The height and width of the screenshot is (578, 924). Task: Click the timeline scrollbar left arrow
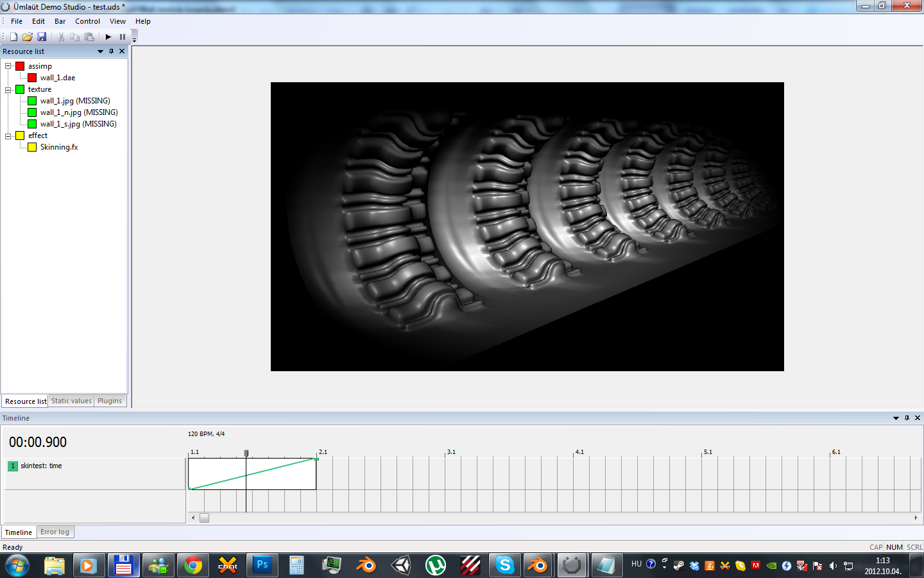point(193,518)
